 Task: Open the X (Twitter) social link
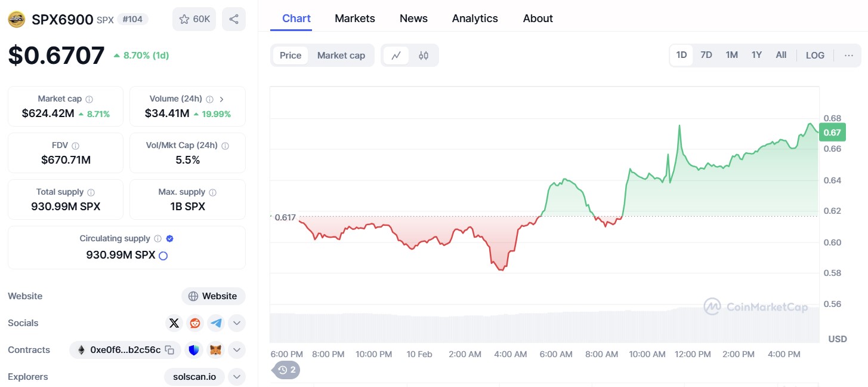174,323
